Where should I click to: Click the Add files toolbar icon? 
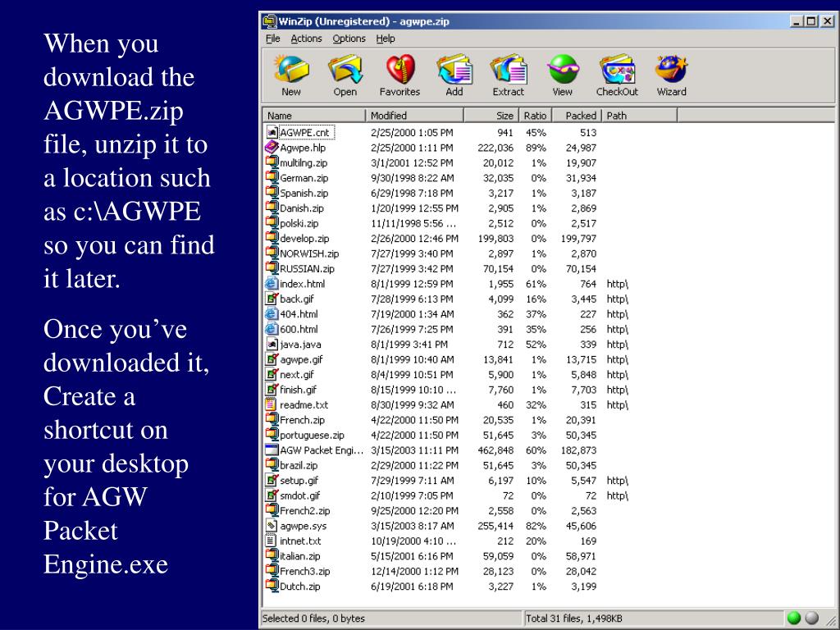pyautogui.click(x=454, y=70)
